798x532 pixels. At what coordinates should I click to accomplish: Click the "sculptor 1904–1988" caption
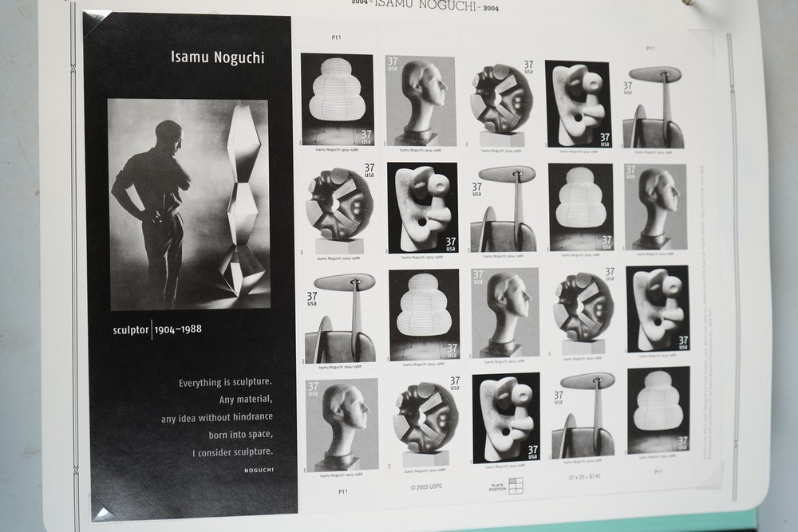pos(157,329)
